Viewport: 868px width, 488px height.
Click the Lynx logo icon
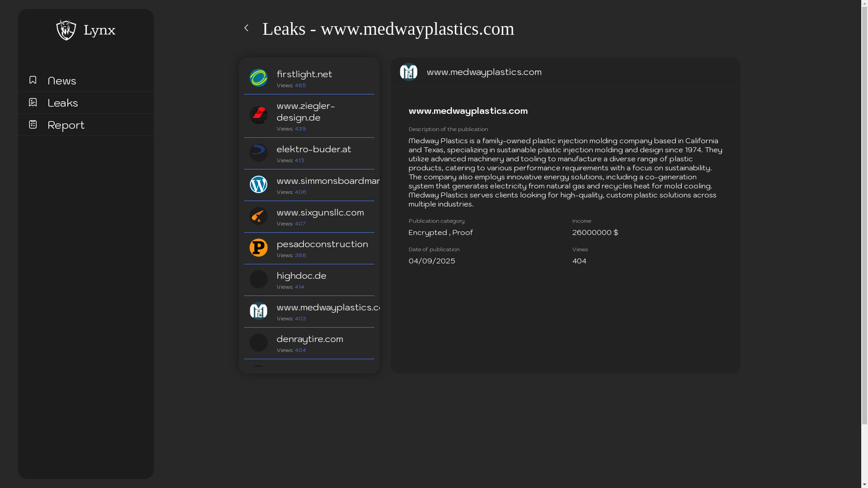click(x=66, y=30)
